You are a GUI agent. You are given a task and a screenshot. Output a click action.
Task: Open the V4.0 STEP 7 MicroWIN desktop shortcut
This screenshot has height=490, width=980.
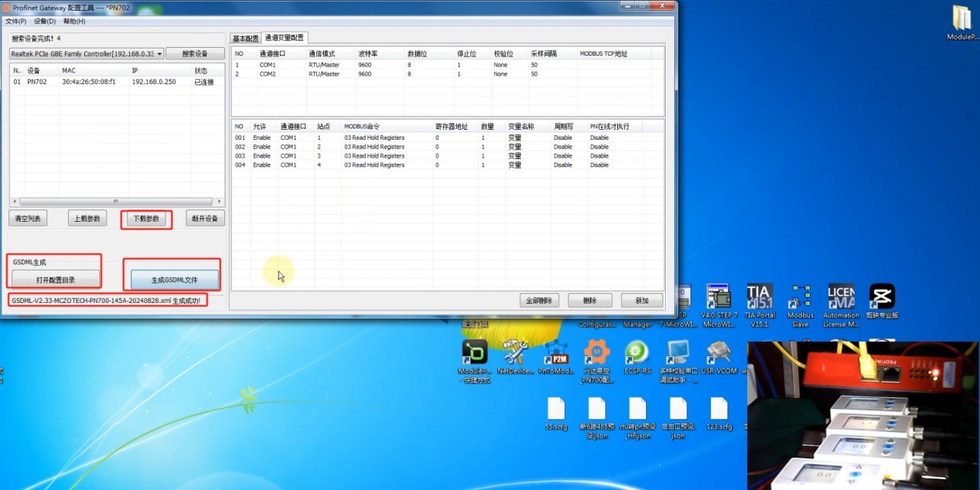tap(719, 305)
